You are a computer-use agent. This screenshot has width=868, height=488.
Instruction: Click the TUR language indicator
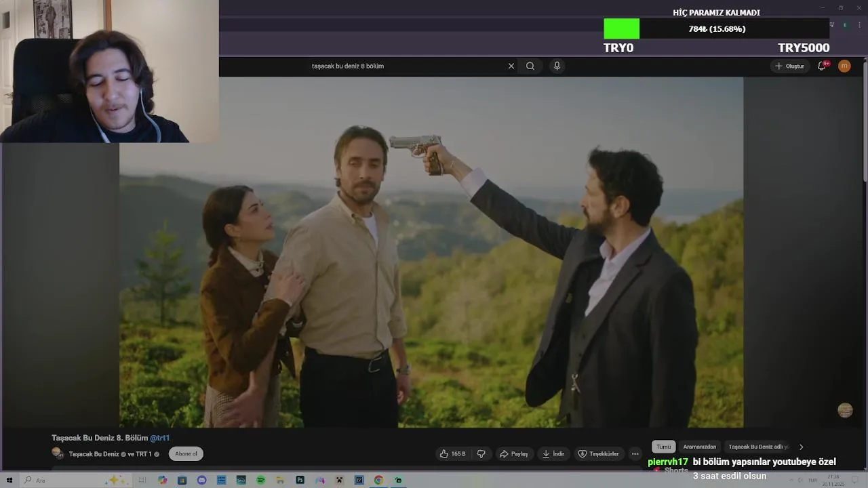pyautogui.click(x=812, y=480)
